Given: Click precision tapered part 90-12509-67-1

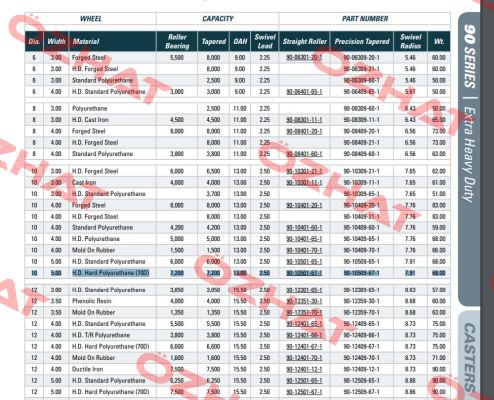Looking at the screenshot, I should (361, 392).
